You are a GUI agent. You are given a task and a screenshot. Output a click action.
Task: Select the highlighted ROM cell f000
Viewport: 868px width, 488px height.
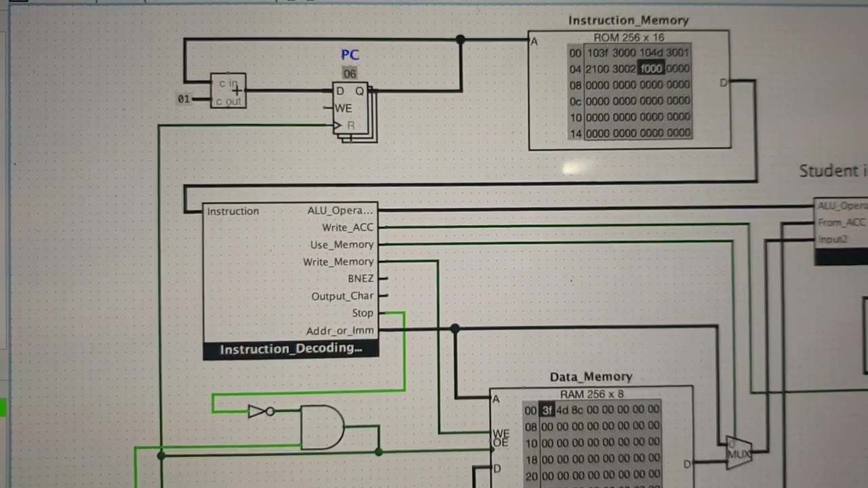pos(651,68)
